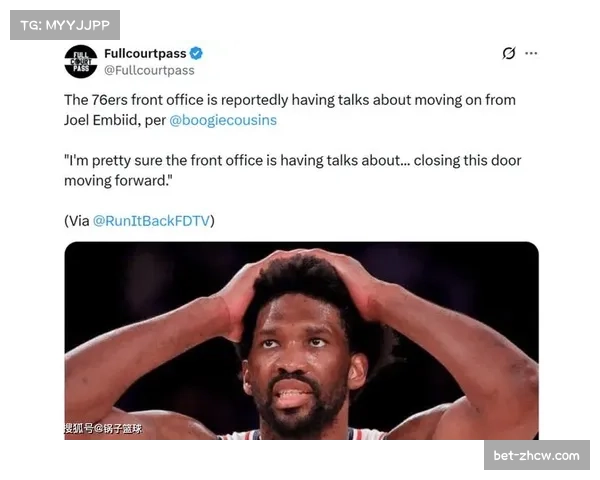Screen dimensions: 600x480
Task: Click the 'closing this door' phrase
Action: [467, 160]
